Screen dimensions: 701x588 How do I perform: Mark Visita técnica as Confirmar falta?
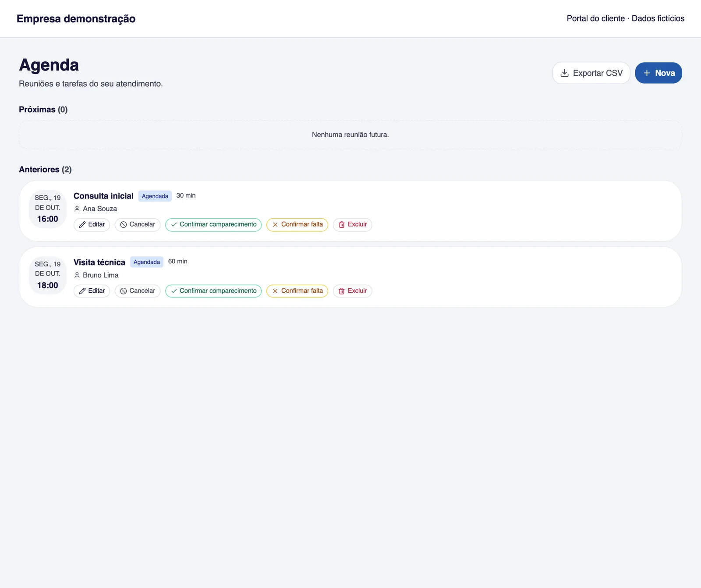tap(297, 291)
